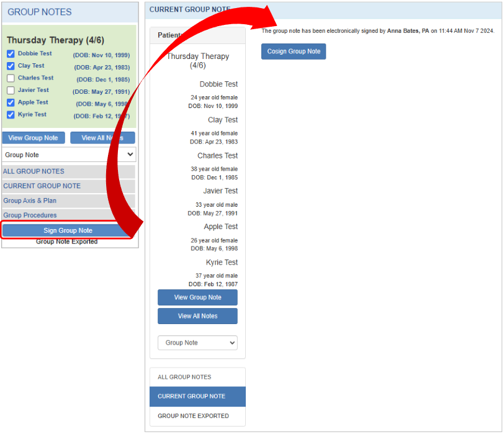Check the Charles Test checkbox
Viewport: 504px width, 434px height.
click(x=11, y=78)
